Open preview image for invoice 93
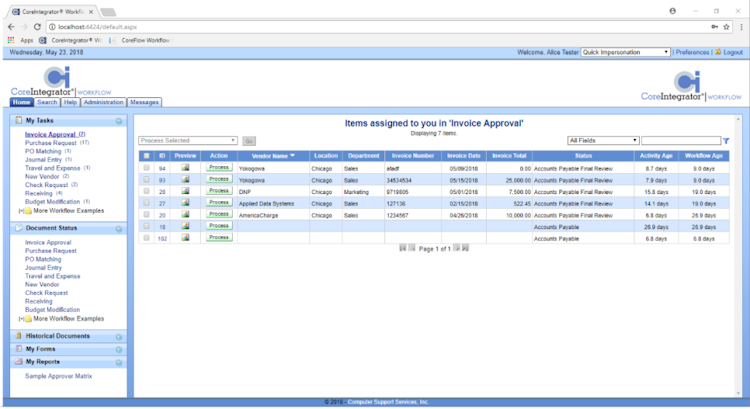 point(185,179)
